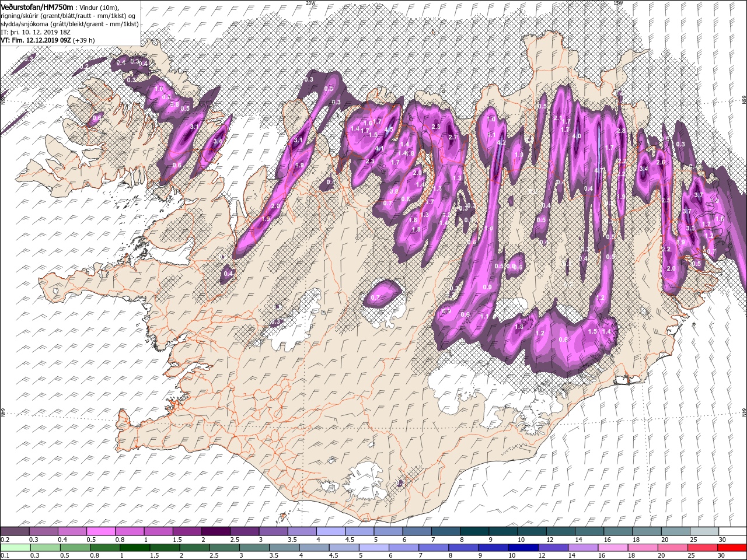This screenshot has height=560, width=747.
Task: Pick bottom-row legend swatch between 5 and 6
Action: [375, 547]
